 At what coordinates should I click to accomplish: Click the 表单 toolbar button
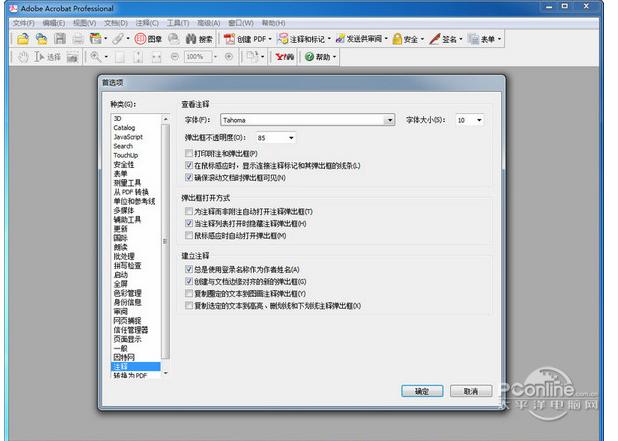coord(484,39)
